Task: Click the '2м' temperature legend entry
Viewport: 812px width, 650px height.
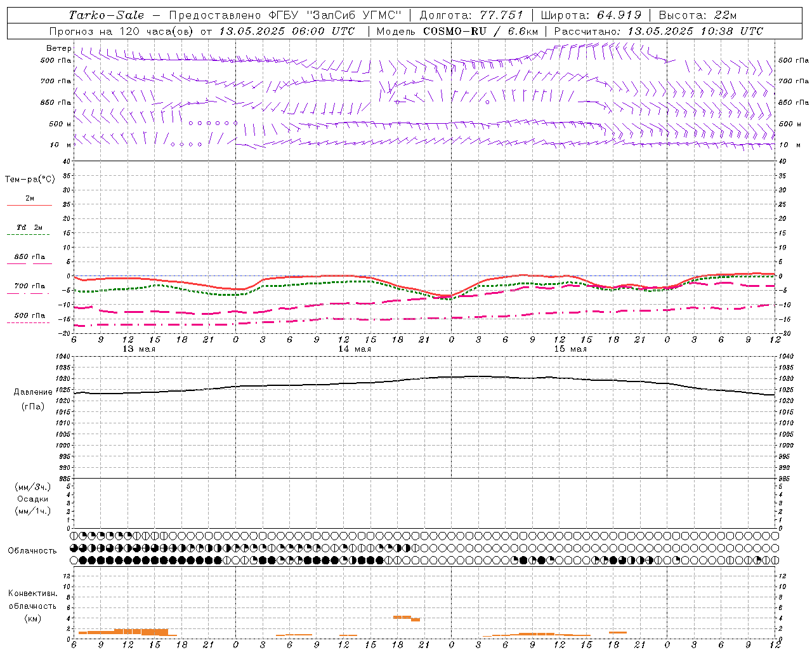Action: [30, 199]
